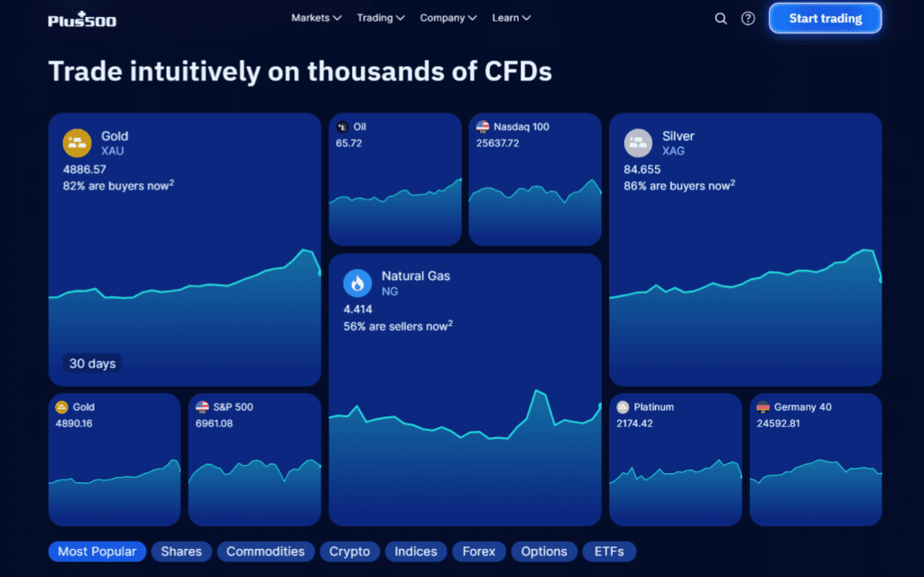Open the Platinum price chart card
The image size is (924, 577).
point(675,459)
